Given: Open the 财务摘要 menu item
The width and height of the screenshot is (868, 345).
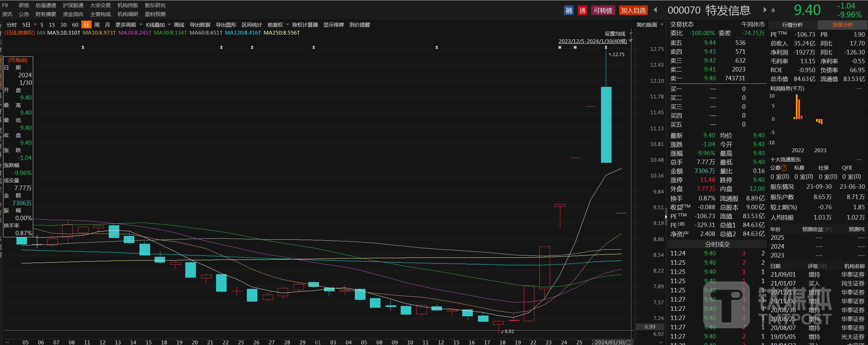Looking at the screenshot, I should [45, 14].
